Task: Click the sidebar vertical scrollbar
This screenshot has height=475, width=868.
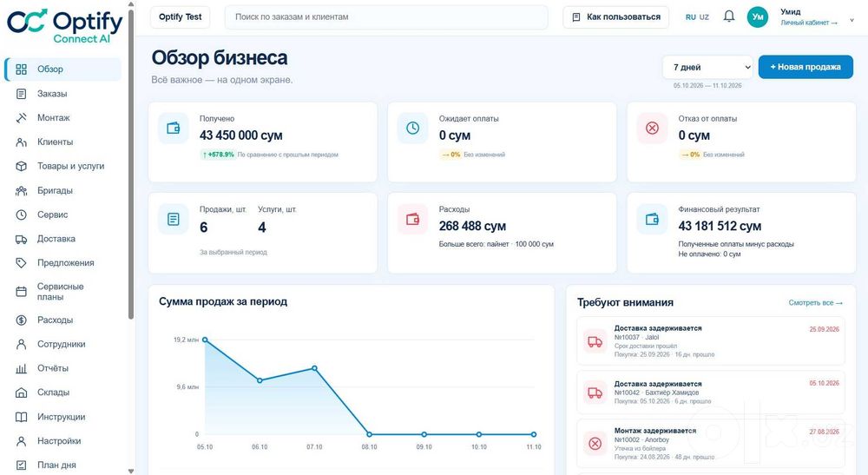Action: [131, 166]
